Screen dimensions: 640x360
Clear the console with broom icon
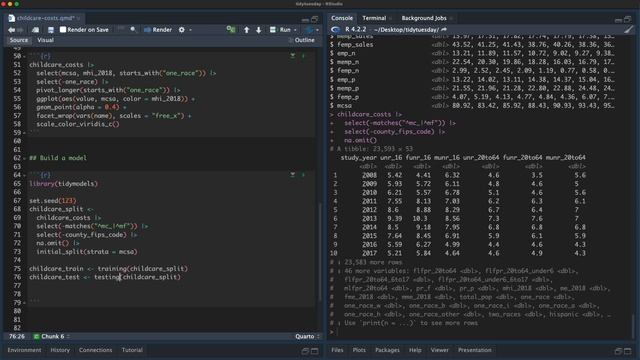point(628,29)
